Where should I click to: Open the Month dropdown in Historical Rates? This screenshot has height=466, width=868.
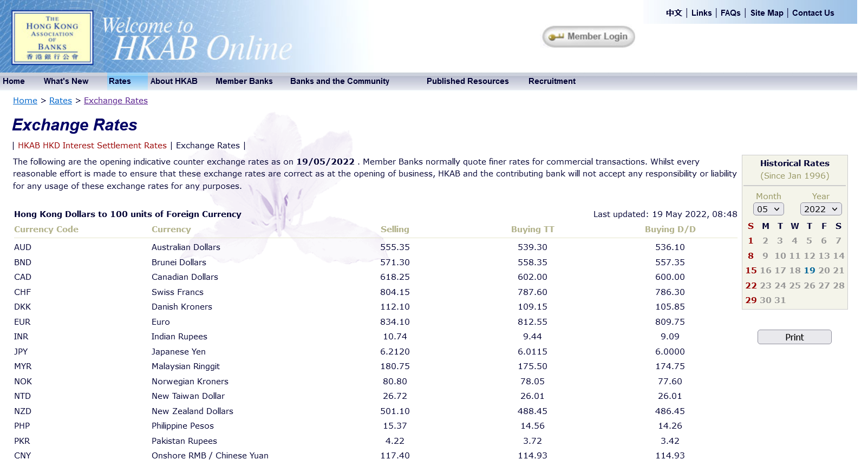(768, 209)
